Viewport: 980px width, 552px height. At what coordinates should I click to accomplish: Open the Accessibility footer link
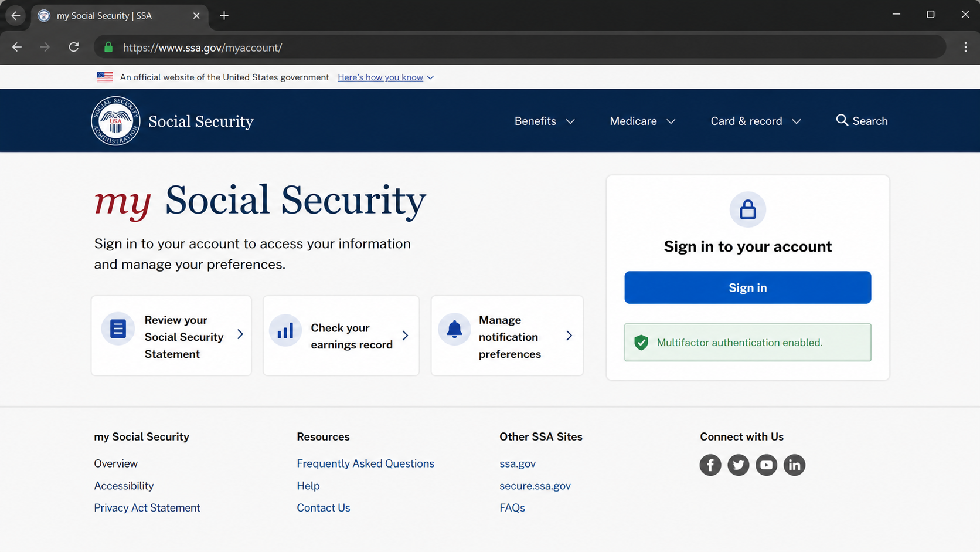coord(124,486)
